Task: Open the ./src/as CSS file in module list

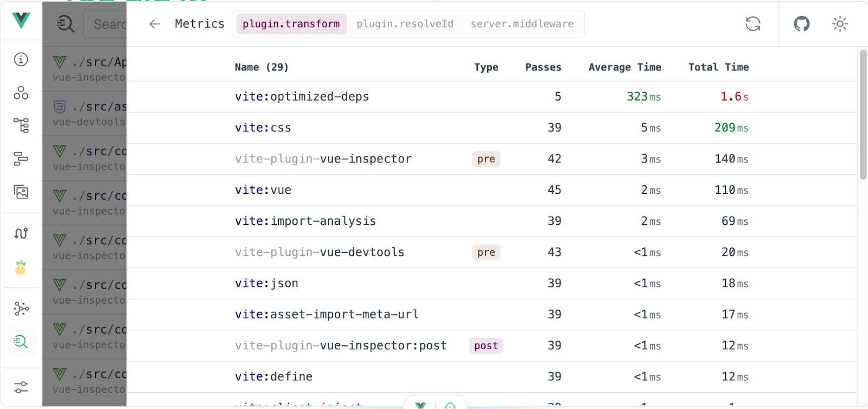Action: pos(85,113)
